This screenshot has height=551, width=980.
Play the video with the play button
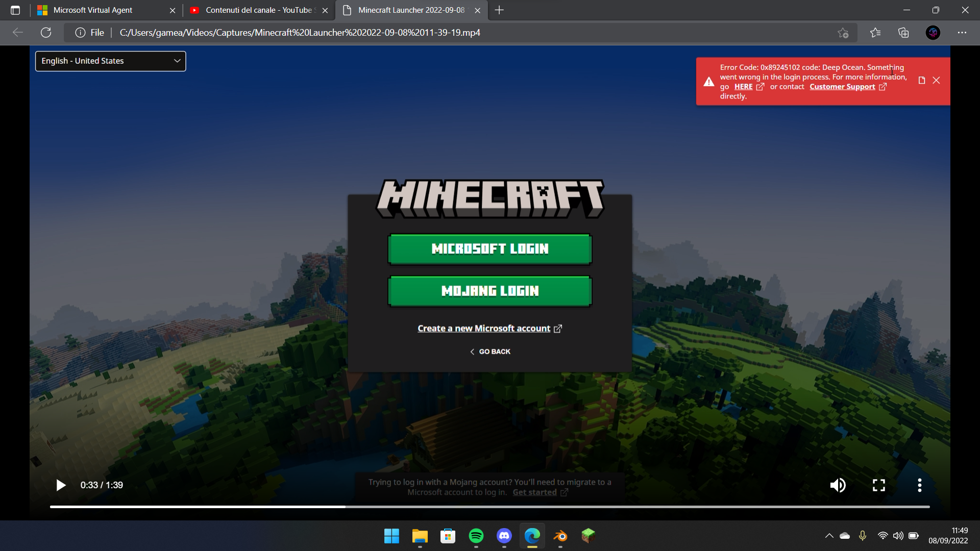coord(61,485)
